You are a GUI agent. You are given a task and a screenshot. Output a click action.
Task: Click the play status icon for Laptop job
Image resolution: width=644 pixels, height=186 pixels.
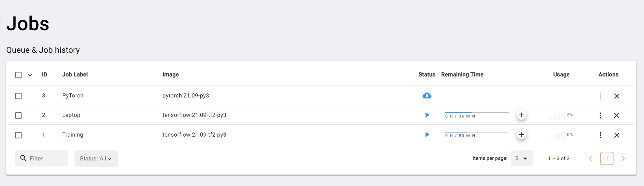coord(427,115)
